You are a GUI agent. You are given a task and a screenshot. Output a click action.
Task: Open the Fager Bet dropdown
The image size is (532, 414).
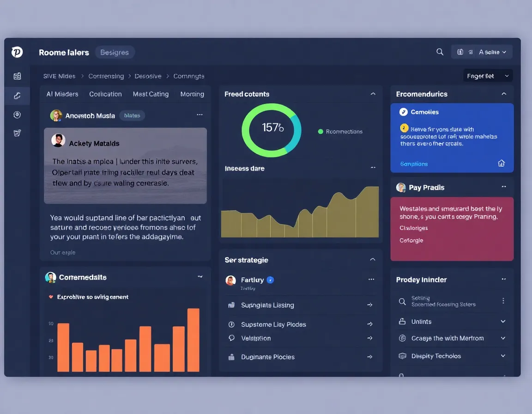(488, 75)
